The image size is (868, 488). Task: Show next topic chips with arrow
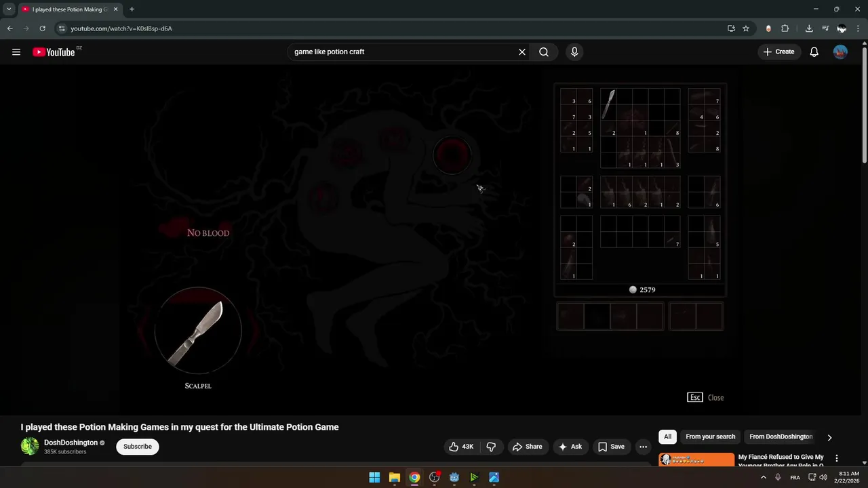pyautogui.click(x=829, y=437)
